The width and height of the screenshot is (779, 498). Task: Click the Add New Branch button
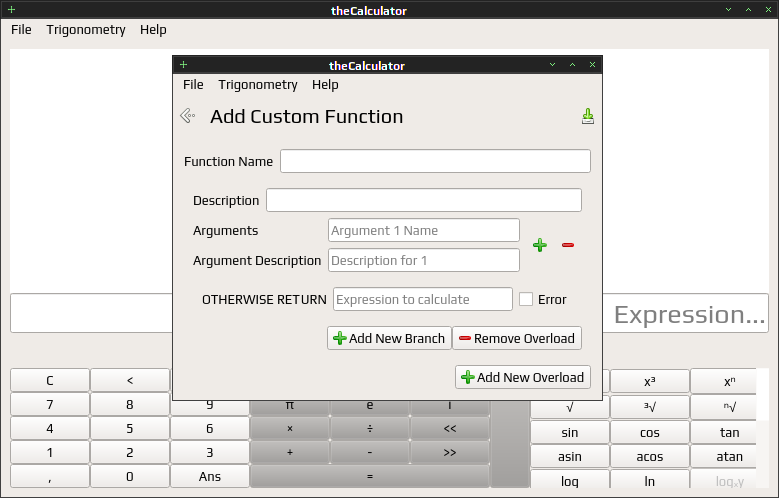390,338
